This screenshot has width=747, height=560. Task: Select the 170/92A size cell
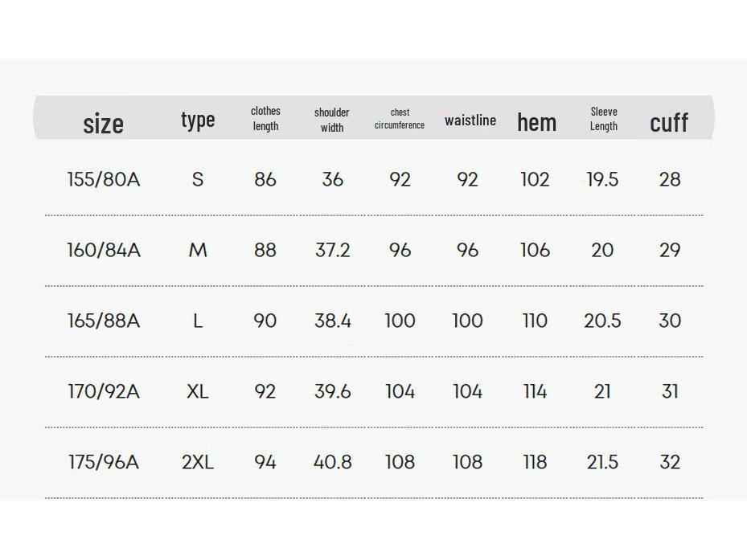(x=104, y=392)
